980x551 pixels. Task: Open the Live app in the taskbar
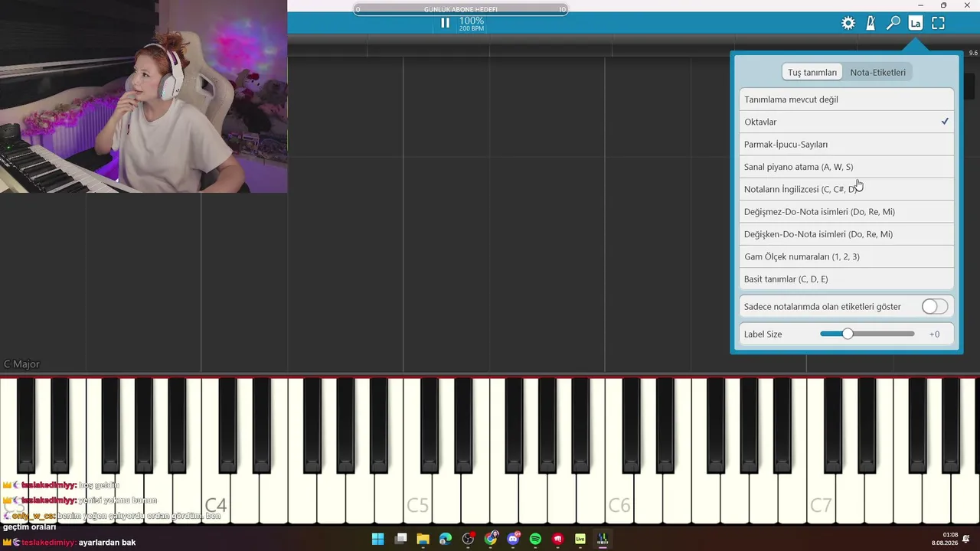580,539
